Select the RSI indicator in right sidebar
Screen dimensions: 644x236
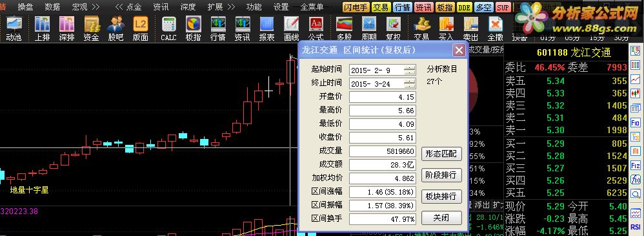click(x=636, y=229)
